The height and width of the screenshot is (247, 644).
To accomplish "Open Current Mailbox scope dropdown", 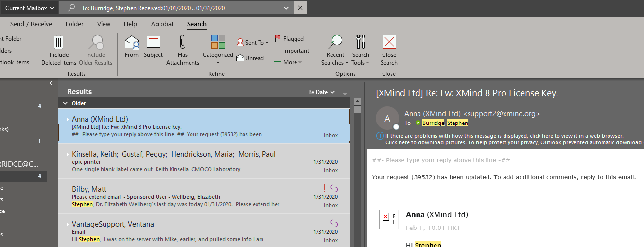I will click(x=30, y=8).
